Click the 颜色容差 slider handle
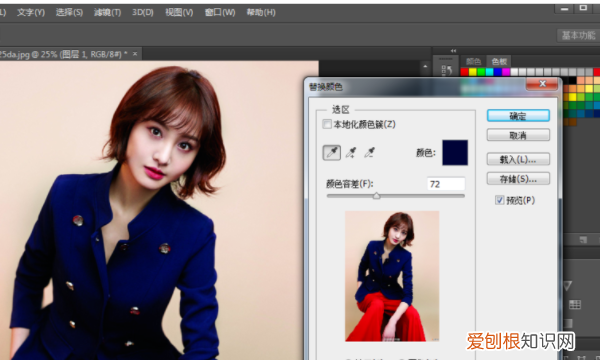The width and height of the screenshot is (600, 360). (x=377, y=196)
